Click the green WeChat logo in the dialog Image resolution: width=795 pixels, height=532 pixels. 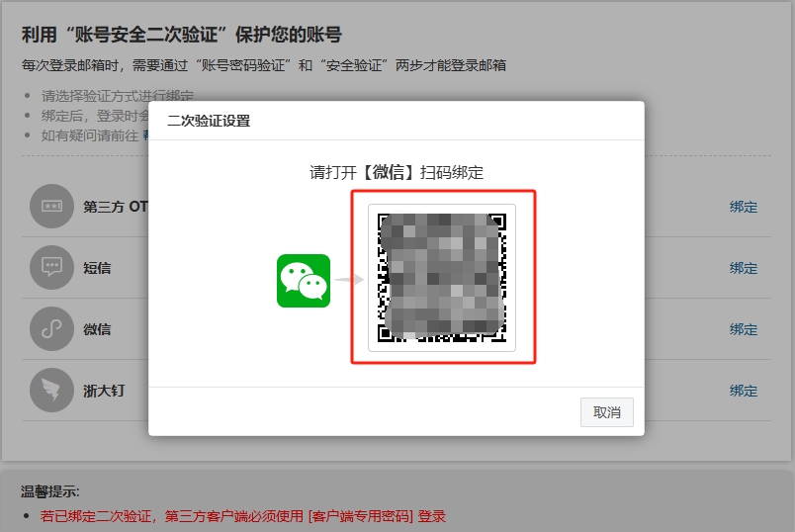tap(304, 280)
